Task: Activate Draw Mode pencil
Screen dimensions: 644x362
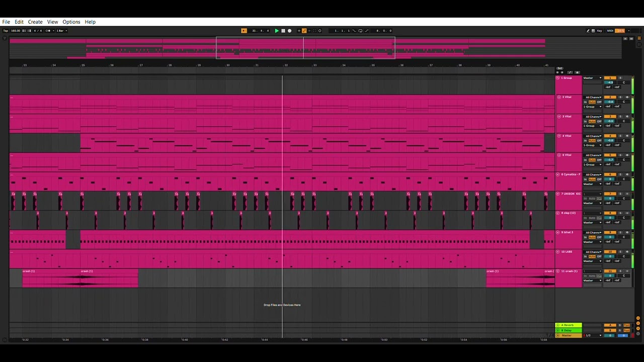Action: click(588, 31)
